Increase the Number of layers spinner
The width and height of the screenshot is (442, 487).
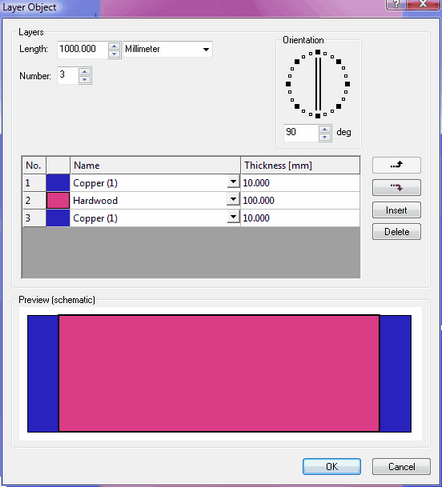[85, 72]
